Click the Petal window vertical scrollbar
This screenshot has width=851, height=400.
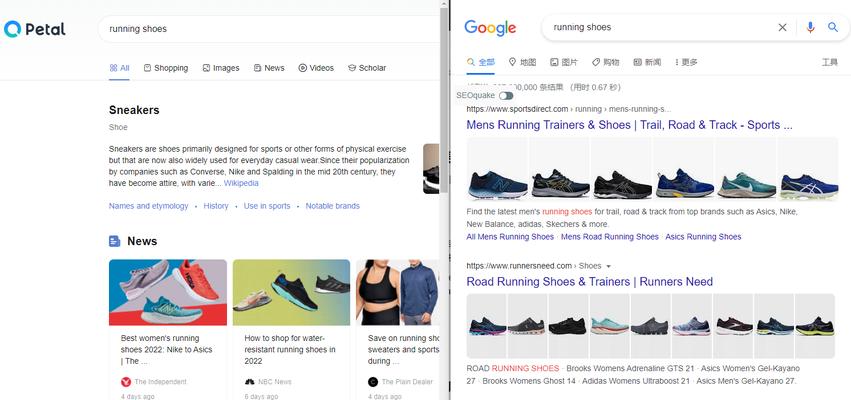(444, 100)
